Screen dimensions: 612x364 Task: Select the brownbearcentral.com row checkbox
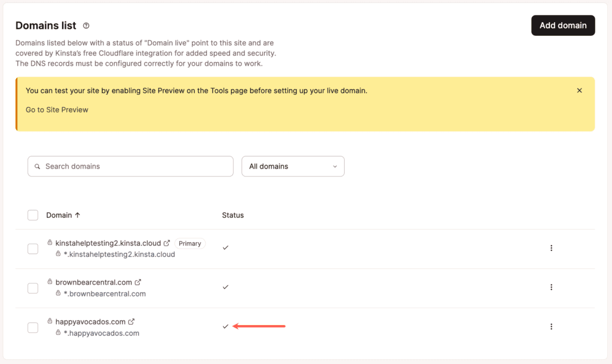(x=33, y=288)
